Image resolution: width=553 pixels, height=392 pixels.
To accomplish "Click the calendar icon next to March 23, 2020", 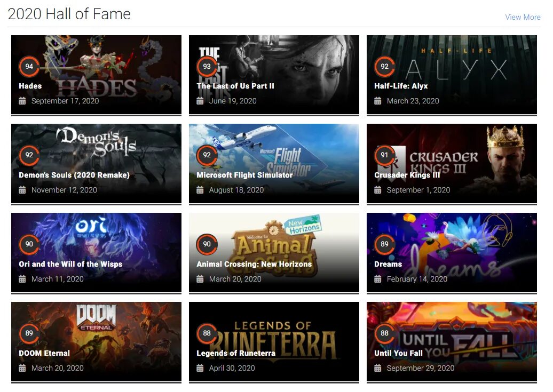I will (378, 101).
